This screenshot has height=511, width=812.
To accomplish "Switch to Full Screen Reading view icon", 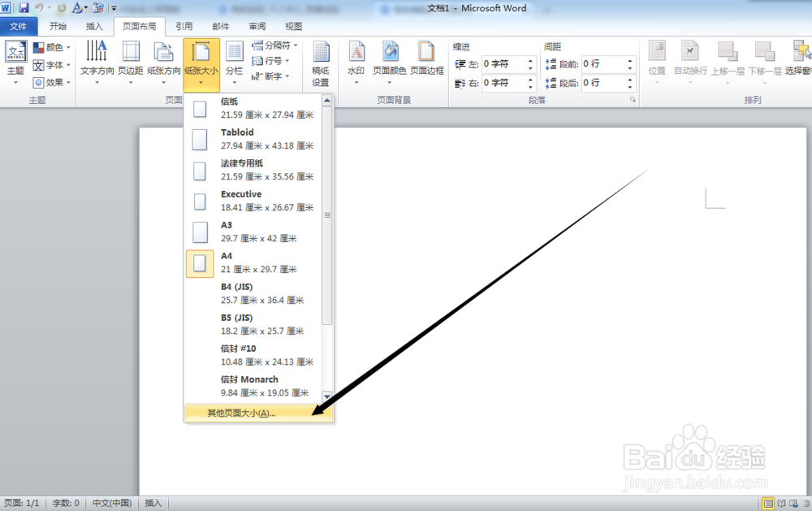I will [781, 504].
